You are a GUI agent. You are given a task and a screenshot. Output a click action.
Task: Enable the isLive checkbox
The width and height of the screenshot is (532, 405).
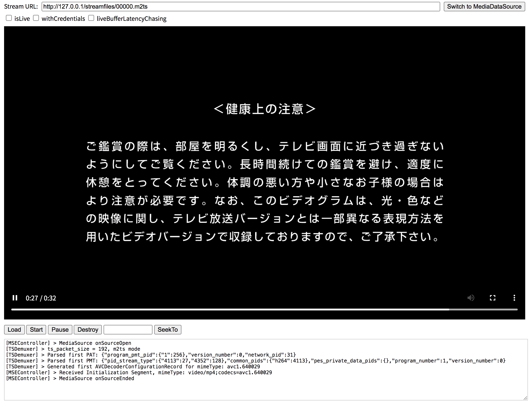click(x=9, y=18)
